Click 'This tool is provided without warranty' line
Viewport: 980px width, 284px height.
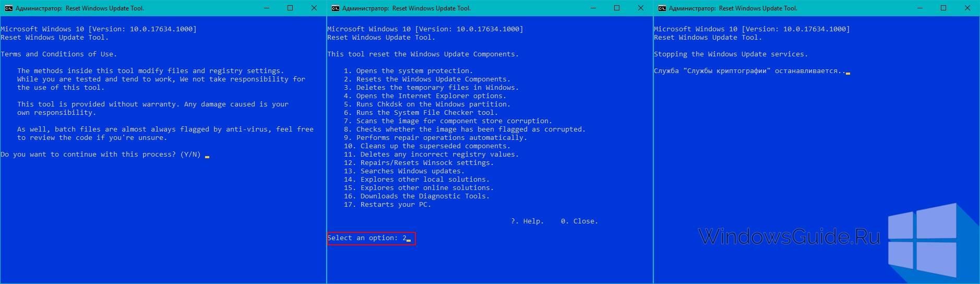[x=153, y=104]
